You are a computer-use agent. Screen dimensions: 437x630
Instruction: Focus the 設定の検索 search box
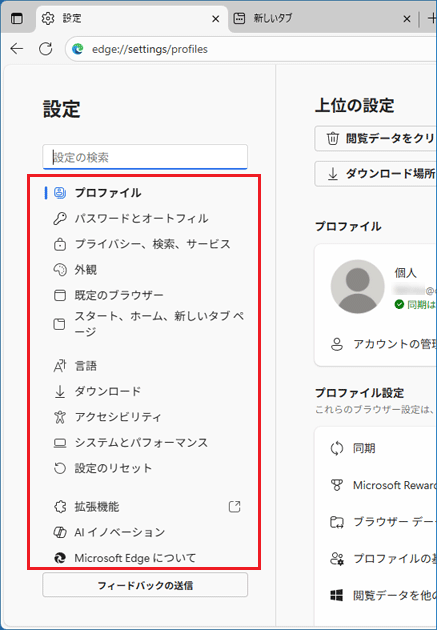(145, 157)
